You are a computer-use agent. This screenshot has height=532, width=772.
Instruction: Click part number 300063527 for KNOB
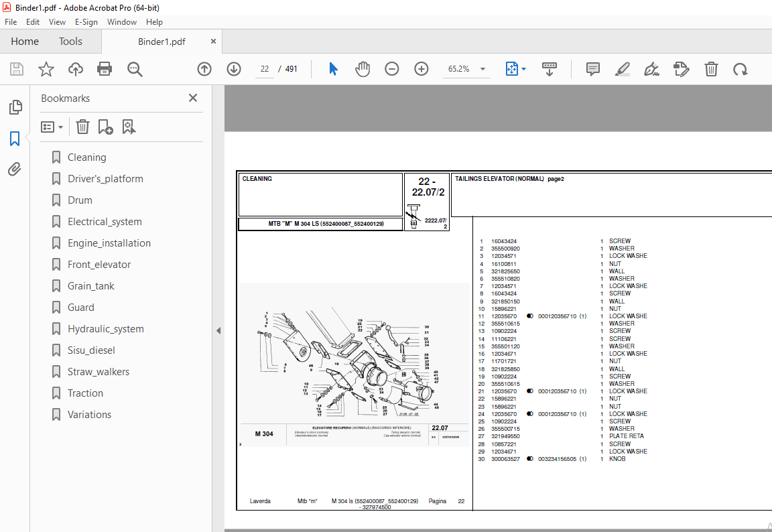505,459
